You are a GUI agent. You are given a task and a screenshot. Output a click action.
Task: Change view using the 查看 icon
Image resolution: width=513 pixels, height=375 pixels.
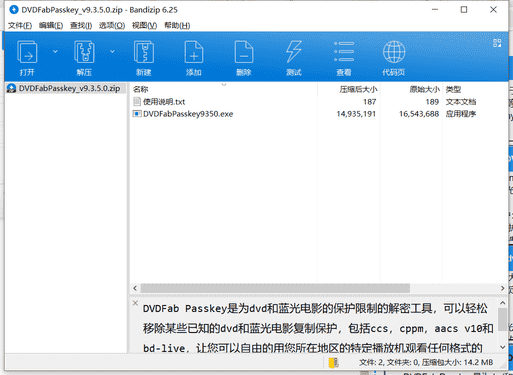click(x=344, y=57)
